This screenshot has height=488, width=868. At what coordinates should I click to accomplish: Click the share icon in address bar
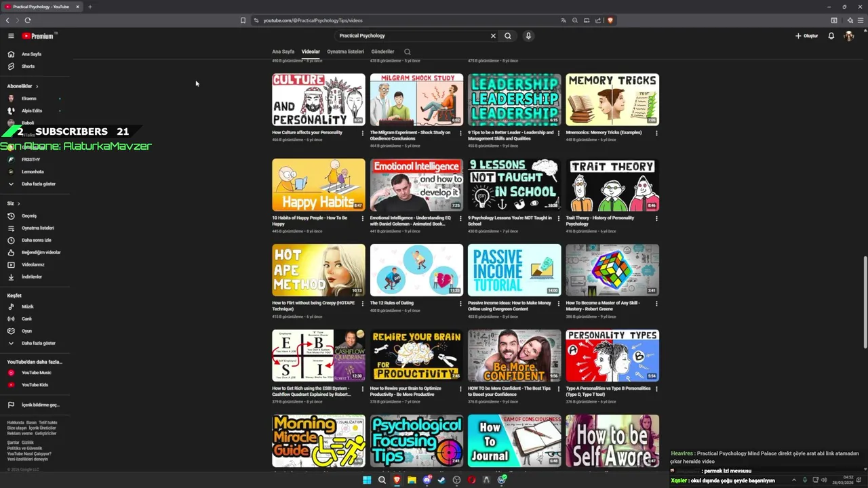[598, 20]
